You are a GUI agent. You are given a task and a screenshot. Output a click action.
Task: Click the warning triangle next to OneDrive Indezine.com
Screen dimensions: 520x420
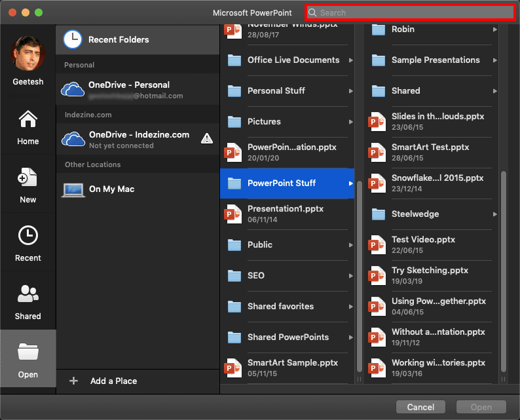tap(207, 138)
